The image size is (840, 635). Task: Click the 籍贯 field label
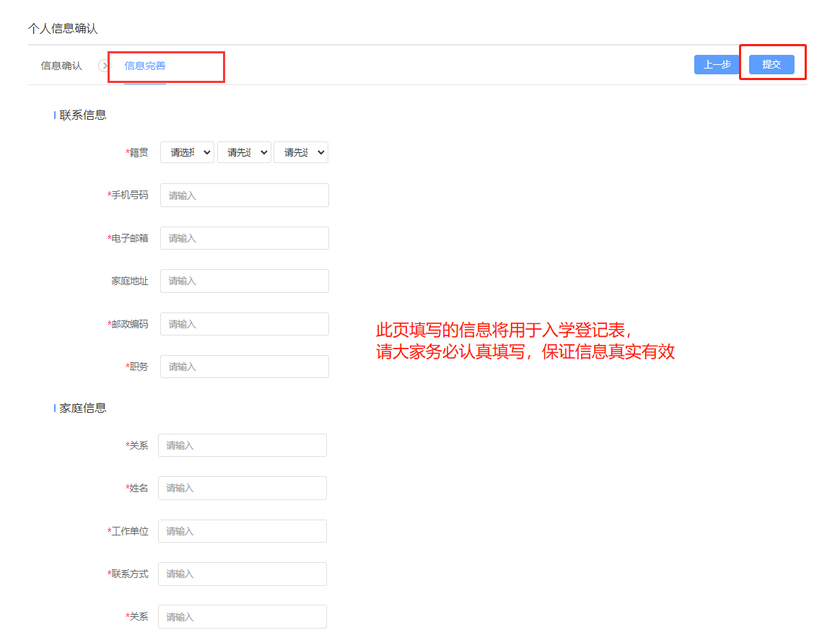pyautogui.click(x=137, y=153)
